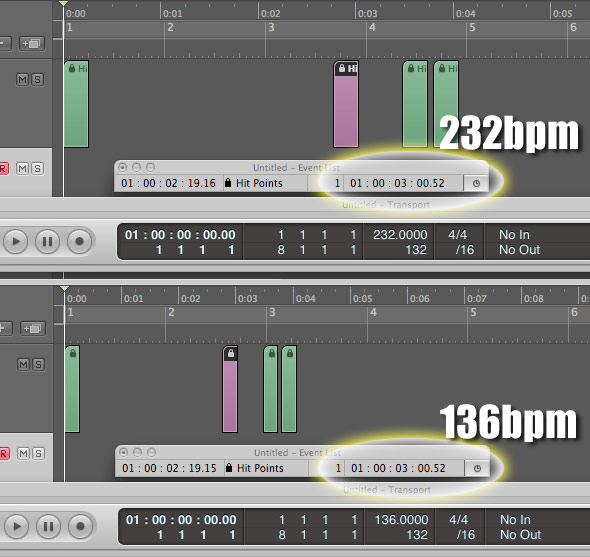
Task: Start recording in the upper transport
Action: [79, 241]
